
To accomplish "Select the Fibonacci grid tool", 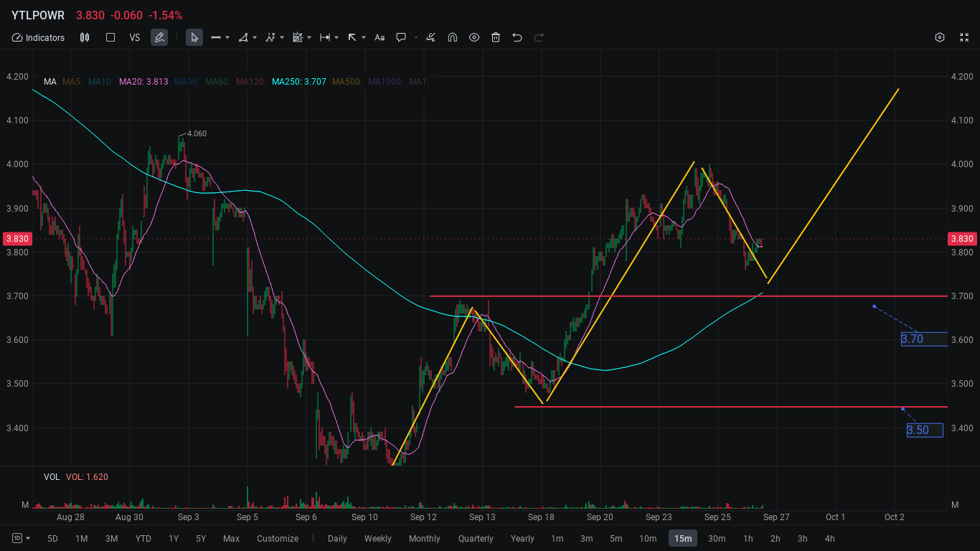I will [x=298, y=37].
